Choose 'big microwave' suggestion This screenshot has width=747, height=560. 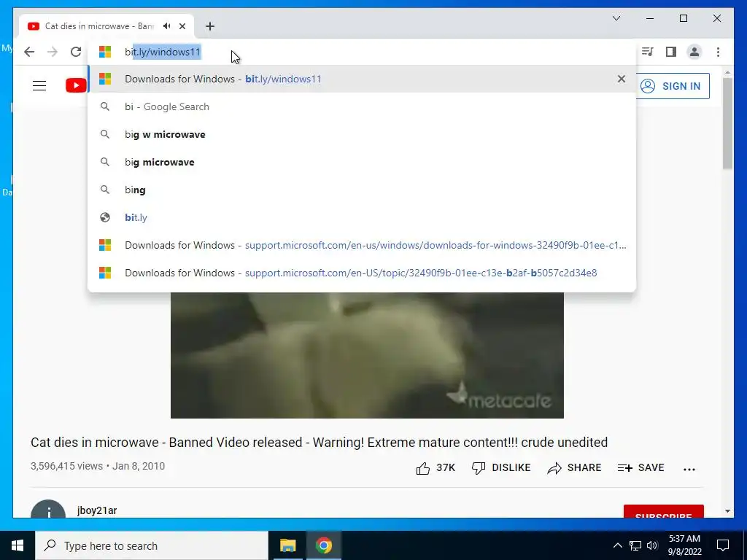pyautogui.click(x=362, y=162)
